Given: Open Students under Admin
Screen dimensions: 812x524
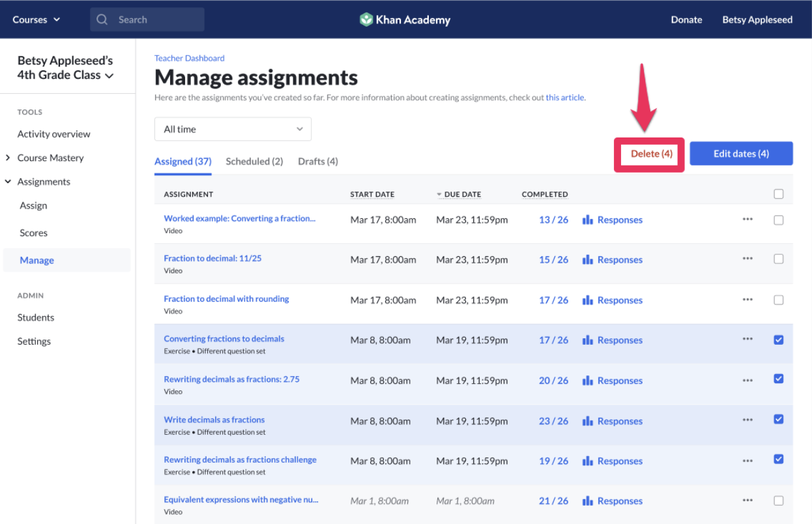Looking at the screenshot, I should tap(36, 317).
